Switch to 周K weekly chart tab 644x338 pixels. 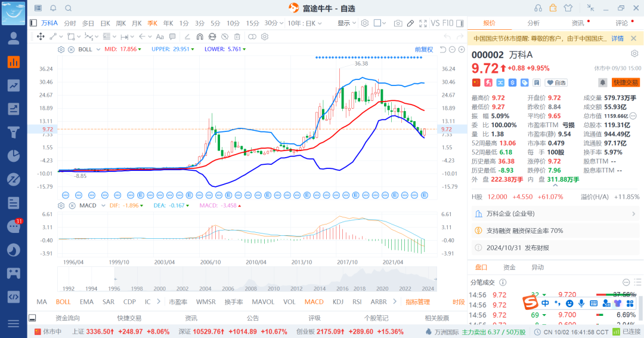[120, 23]
